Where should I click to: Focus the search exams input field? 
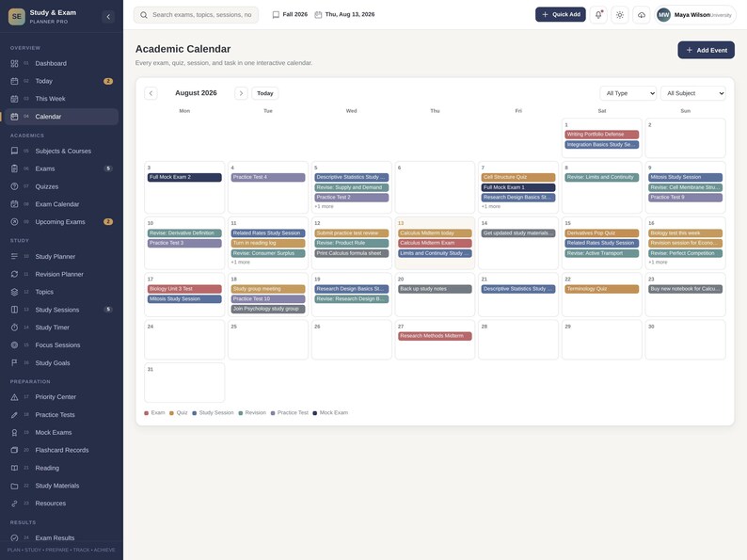tap(197, 15)
